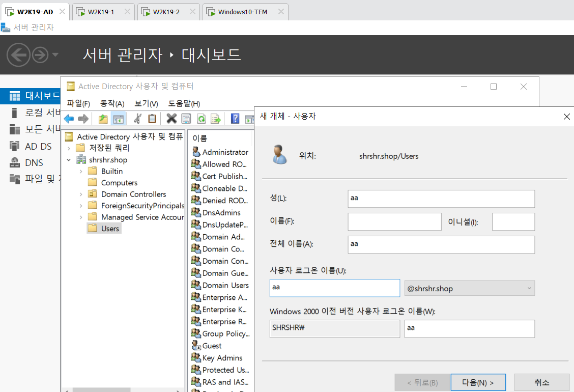574x392 pixels.
Task: Click Local Server (로컬 서버) sidebar item
Action: 35,113
